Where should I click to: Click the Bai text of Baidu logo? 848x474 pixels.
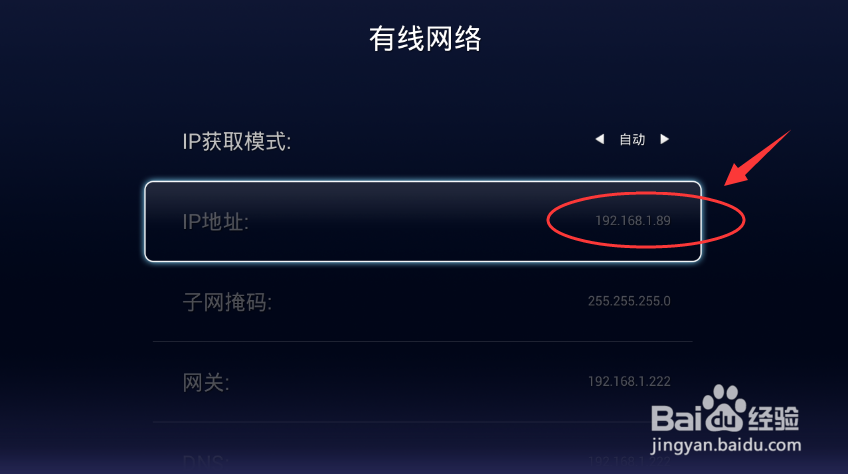(x=676, y=418)
